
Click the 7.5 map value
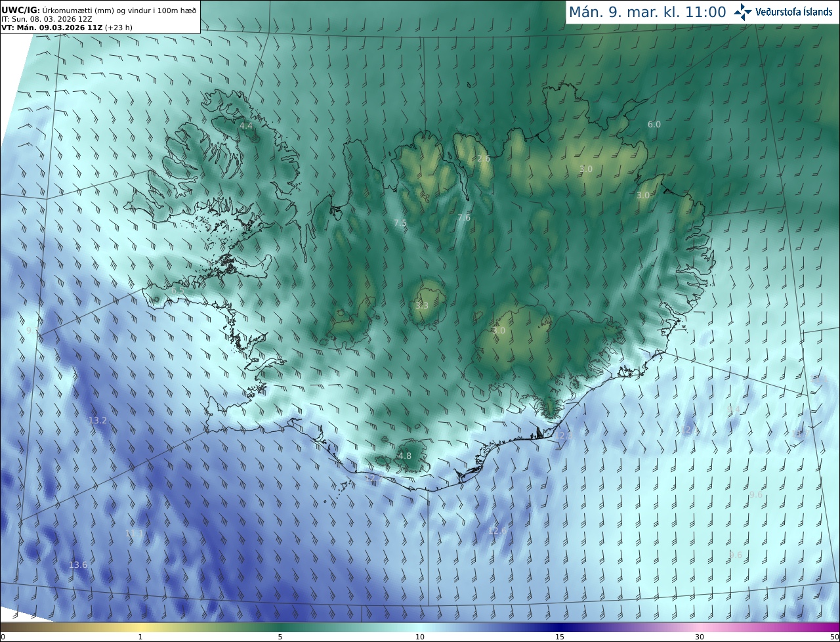(x=400, y=223)
